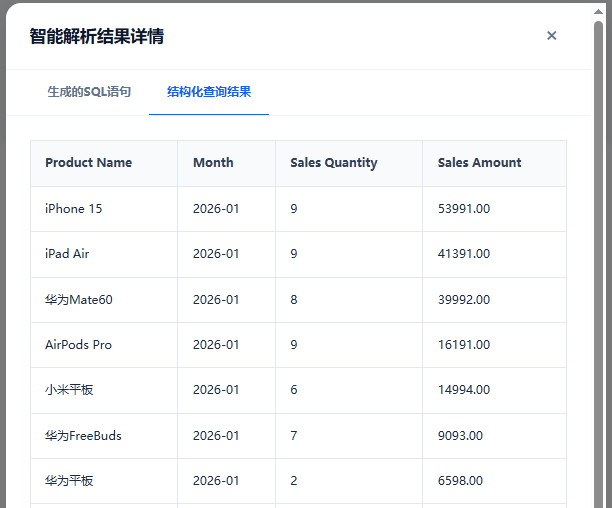Click the sales amount 16191.00
612x508 pixels.
click(x=464, y=345)
